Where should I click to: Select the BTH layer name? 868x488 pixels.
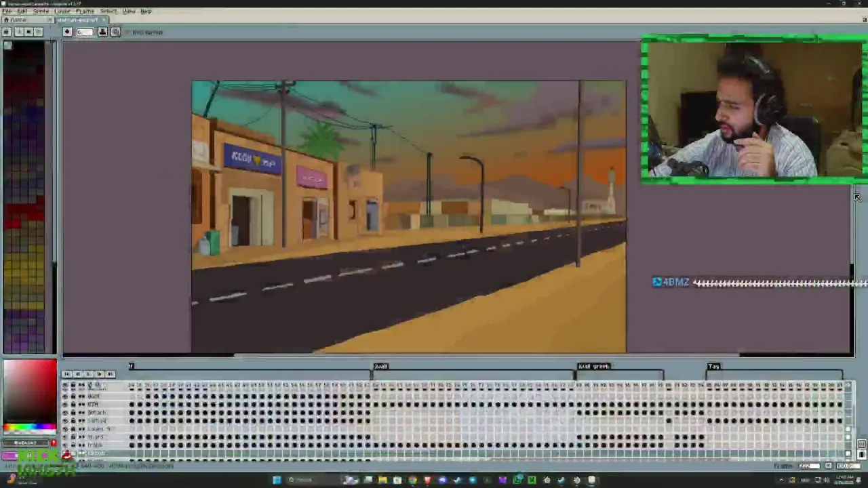(x=94, y=405)
